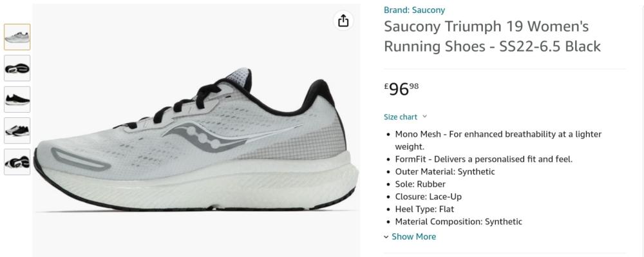
Task: Select the black shoe side-view thumbnail
Action: tap(17, 99)
